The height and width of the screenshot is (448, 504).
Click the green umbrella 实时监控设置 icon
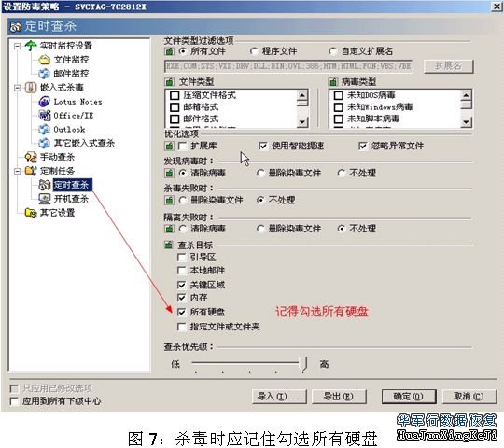click(x=31, y=46)
